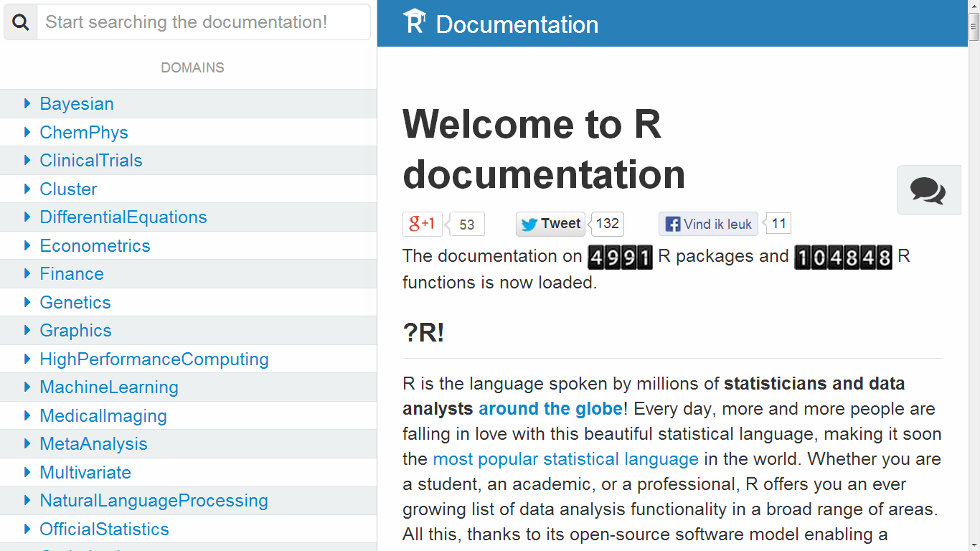Open the 'around the globe' link
The height and width of the screenshot is (551, 980).
550,409
